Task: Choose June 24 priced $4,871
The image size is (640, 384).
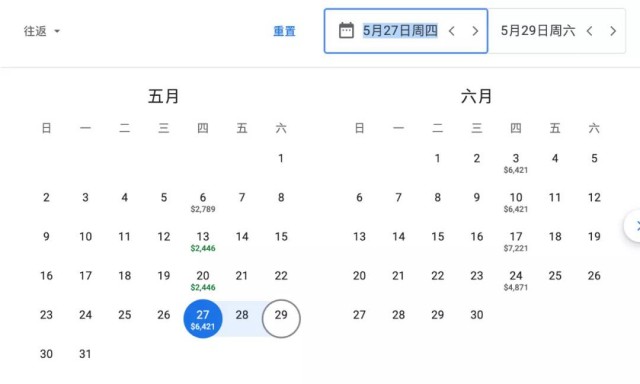Action: [x=516, y=280]
